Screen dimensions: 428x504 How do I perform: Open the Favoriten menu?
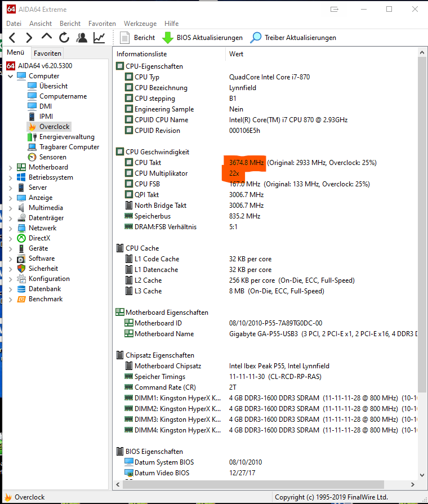(102, 24)
